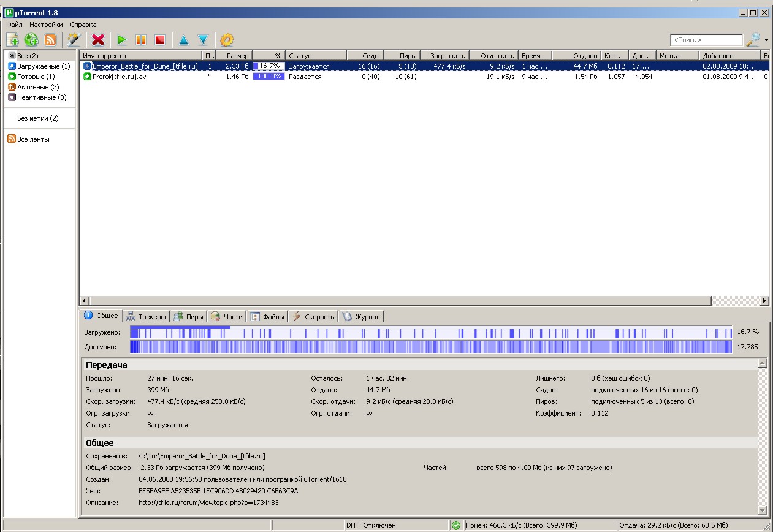Click the Add Torrent toolbar icon
The image size is (773, 532).
[x=13, y=40]
